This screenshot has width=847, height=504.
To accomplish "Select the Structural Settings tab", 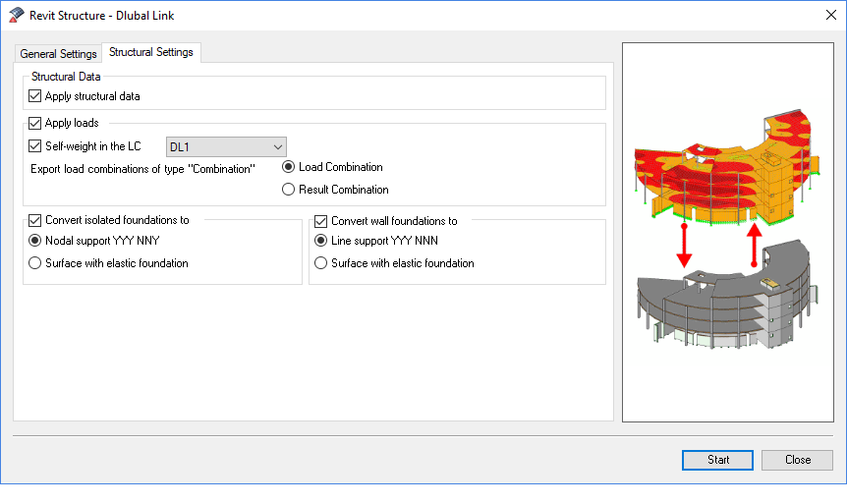I will 151,52.
